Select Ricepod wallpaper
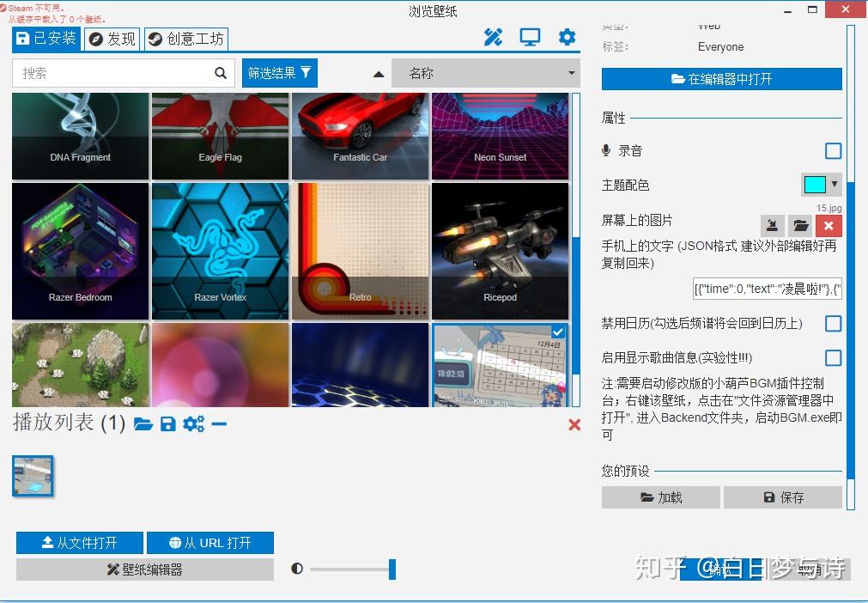The width and height of the screenshot is (868, 603). pos(500,252)
